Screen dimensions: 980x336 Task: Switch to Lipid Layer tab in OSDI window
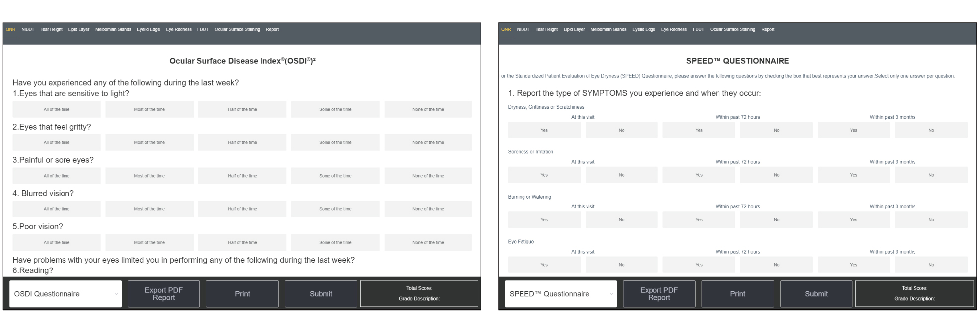coord(78,29)
